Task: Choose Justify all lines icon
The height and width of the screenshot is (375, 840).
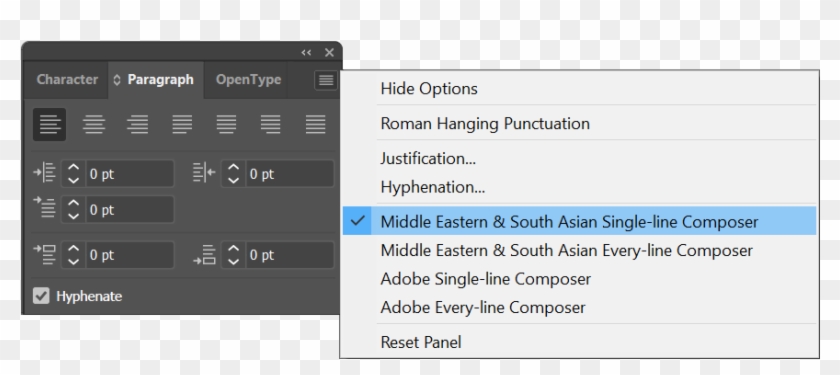Action: point(316,124)
